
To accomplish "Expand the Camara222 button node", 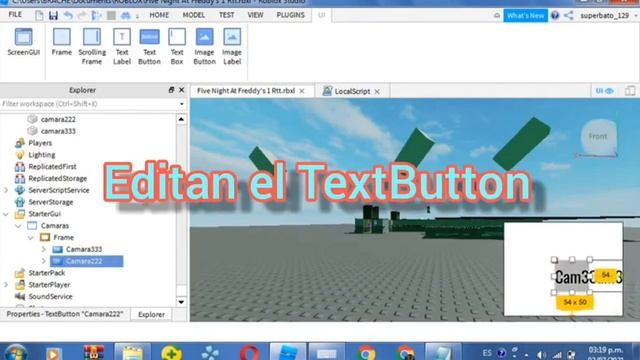I will 44,261.
